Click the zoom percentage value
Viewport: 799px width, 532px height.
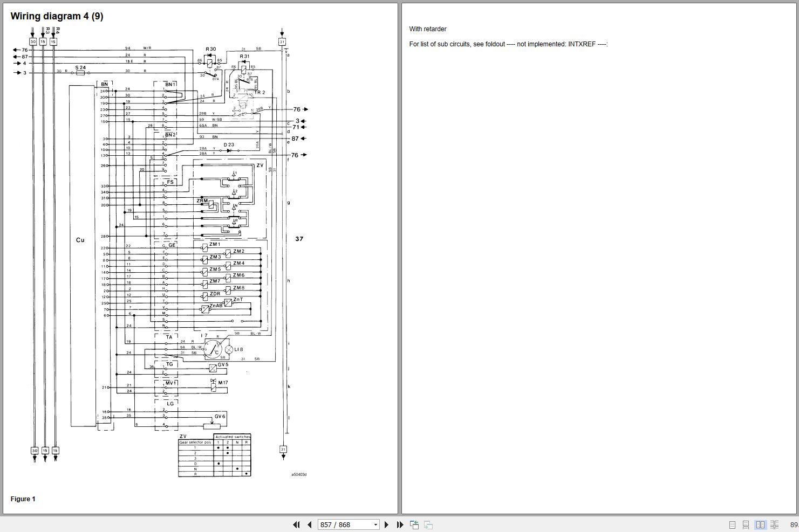pos(794,524)
